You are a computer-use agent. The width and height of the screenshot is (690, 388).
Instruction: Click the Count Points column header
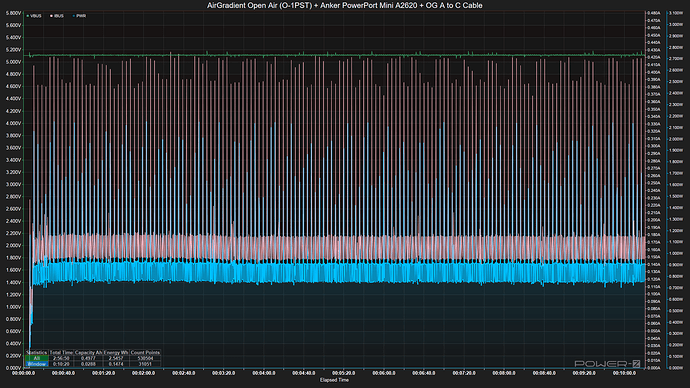pyautogui.click(x=145, y=352)
